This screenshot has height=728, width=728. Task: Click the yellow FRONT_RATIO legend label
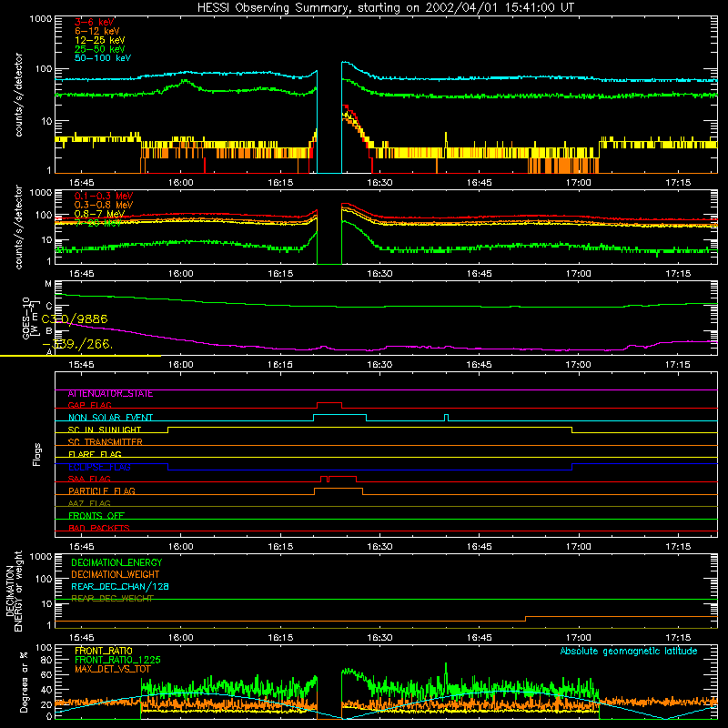[x=104, y=651]
